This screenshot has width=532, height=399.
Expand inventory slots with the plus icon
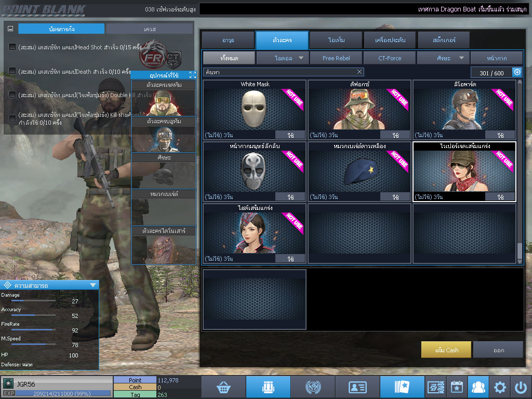pyautogui.click(x=517, y=72)
